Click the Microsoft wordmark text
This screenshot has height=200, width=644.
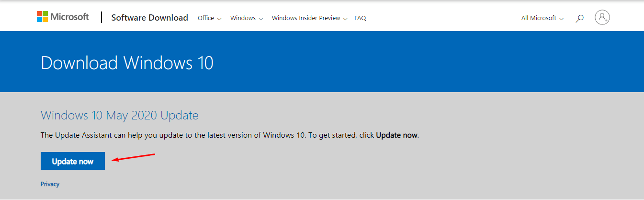tap(70, 17)
